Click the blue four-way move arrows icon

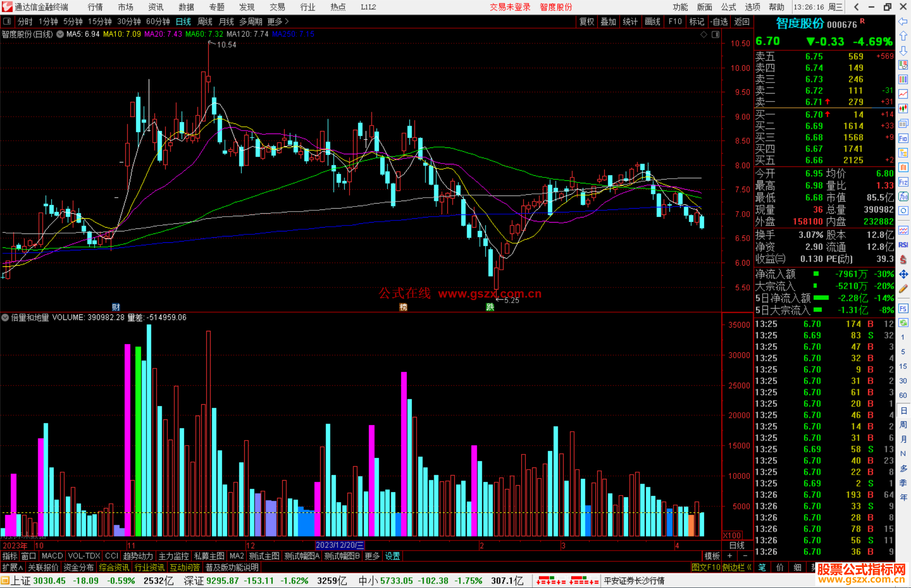[x=903, y=274]
